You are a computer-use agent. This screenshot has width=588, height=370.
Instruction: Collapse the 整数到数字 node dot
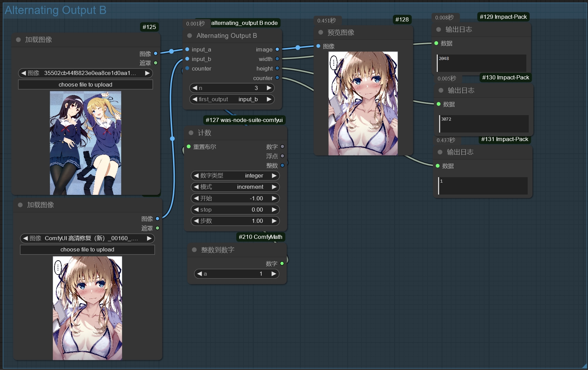(x=194, y=250)
